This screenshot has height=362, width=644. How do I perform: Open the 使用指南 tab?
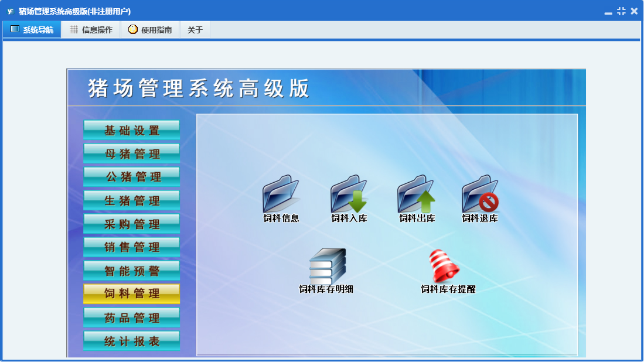pos(151,29)
